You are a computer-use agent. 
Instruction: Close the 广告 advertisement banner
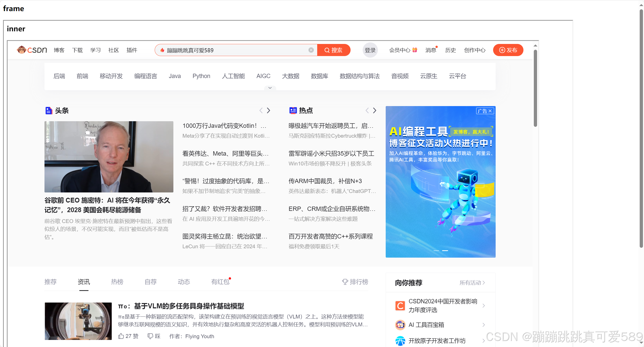(x=490, y=111)
